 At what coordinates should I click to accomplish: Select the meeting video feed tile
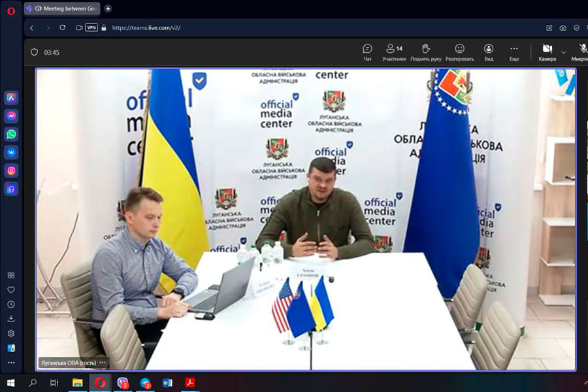click(x=306, y=219)
